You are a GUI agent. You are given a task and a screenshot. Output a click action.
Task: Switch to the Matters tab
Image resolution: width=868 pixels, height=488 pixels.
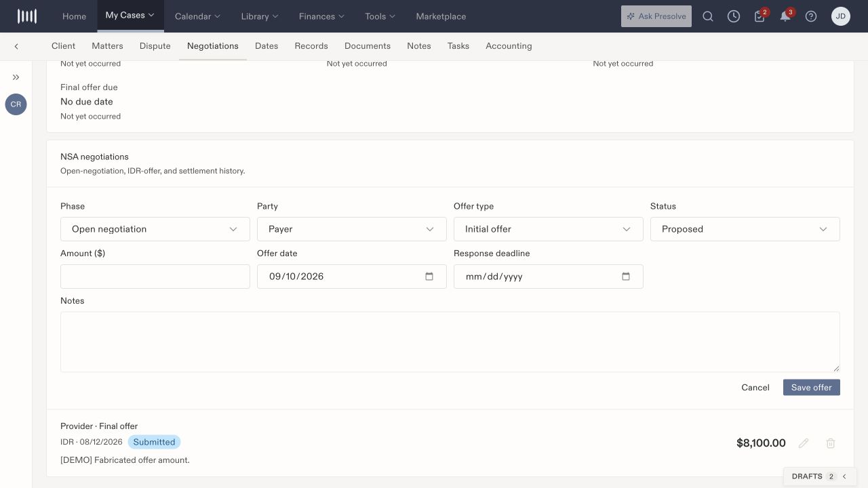click(108, 46)
